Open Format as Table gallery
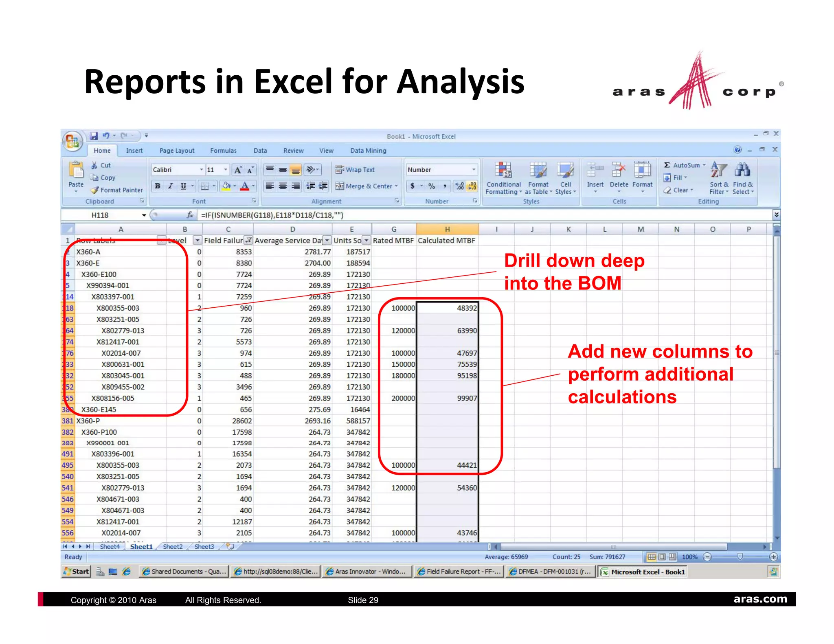The width and height of the screenshot is (834, 644). coord(538,178)
